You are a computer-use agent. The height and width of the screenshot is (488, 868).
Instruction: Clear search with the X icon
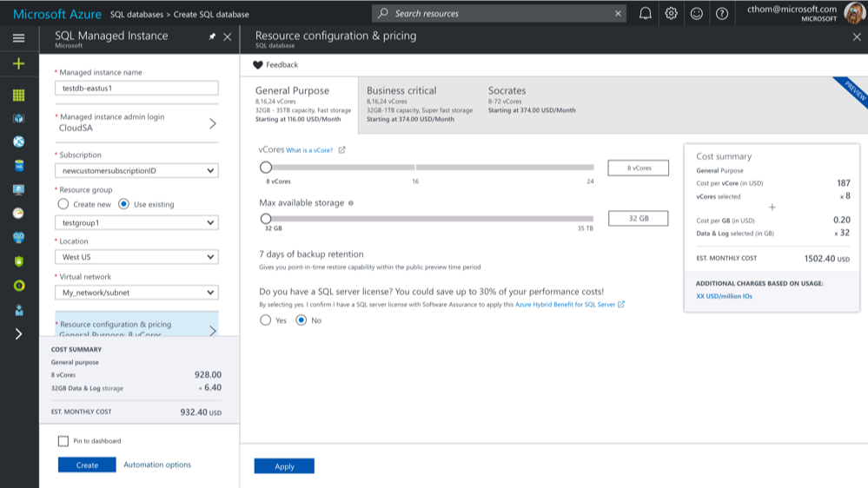coord(618,13)
